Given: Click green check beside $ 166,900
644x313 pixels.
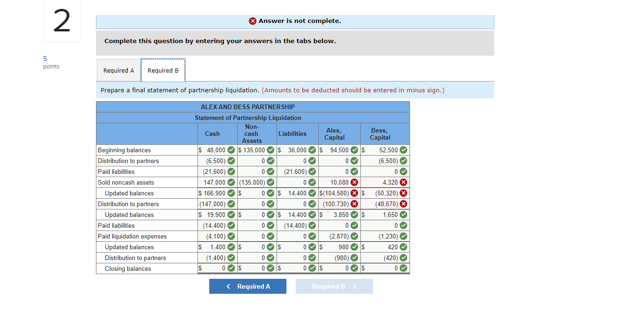Looking at the screenshot, I should pos(231,193).
